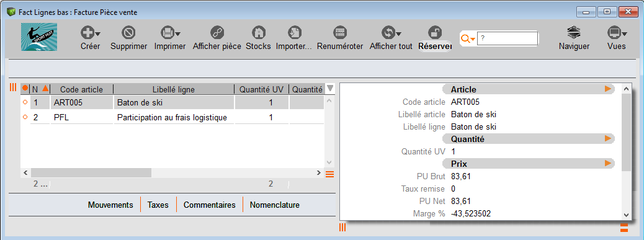644x240 pixels.
Task: Click Quantité UV column header
Action: pyautogui.click(x=262, y=89)
